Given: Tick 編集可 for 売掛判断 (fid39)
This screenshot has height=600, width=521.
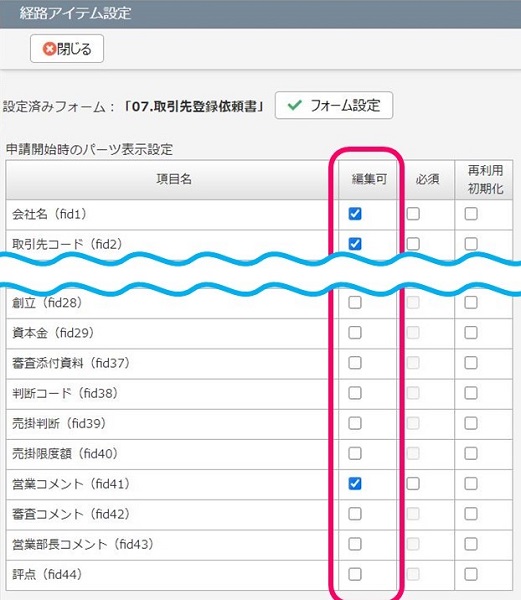Looking at the screenshot, I should coord(355,423).
